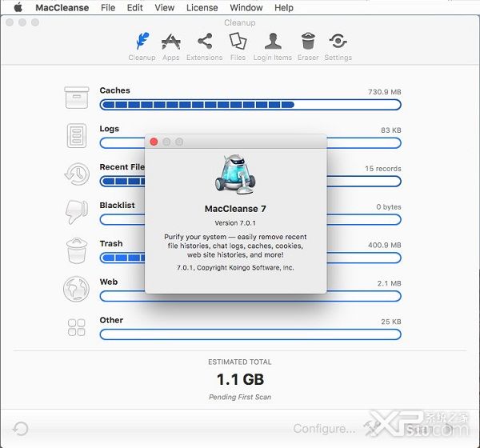The height and width of the screenshot is (448, 480).
Task: Click the Copyright Koingo Software line
Action: pos(235,268)
